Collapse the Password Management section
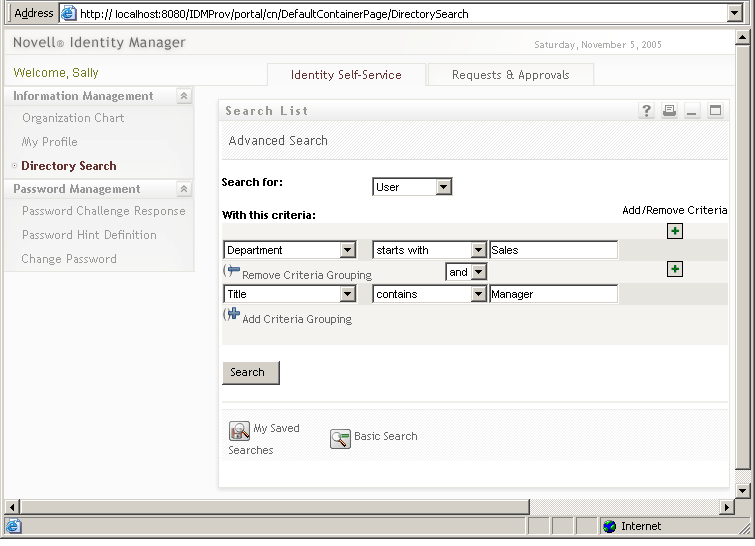This screenshot has height=546, width=755. click(x=183, y=189)
